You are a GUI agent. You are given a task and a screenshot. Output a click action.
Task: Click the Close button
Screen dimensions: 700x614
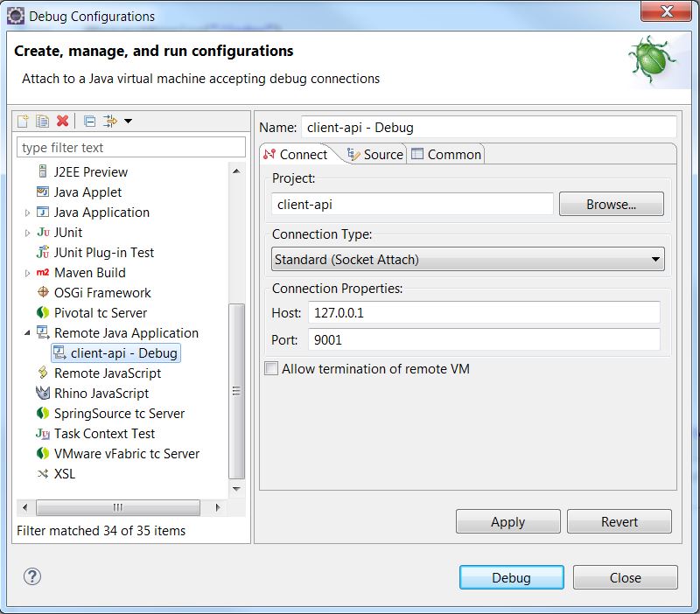click(625, 577)
